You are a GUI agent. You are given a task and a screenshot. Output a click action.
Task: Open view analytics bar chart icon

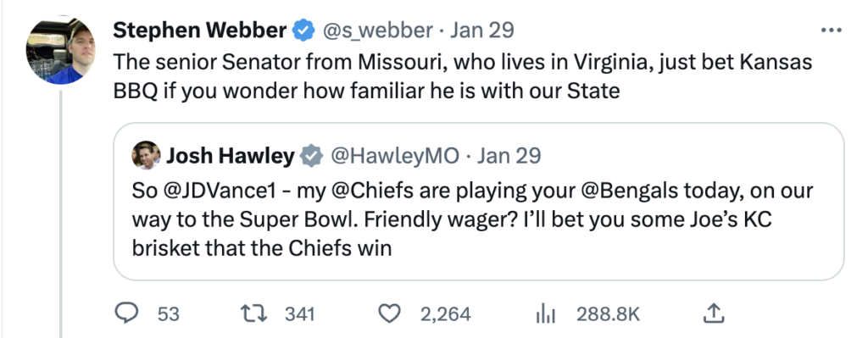pyautogui.click(x=545, y=314)
